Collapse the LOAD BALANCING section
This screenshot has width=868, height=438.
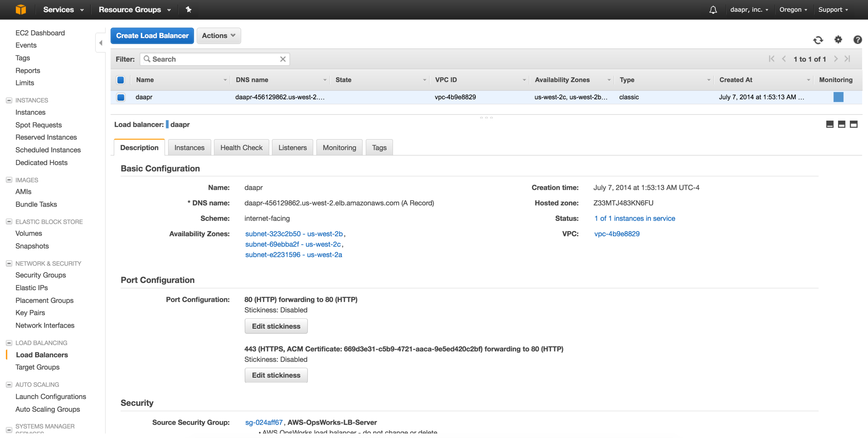coord(9,343)
